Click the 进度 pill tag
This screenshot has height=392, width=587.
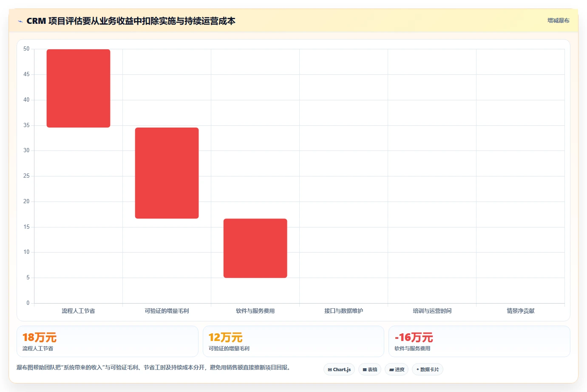(x=397, y=369)
